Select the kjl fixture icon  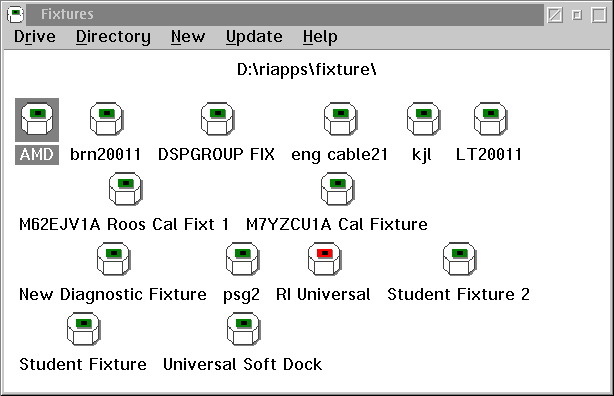pyautogui.click(x=423, y=119)
